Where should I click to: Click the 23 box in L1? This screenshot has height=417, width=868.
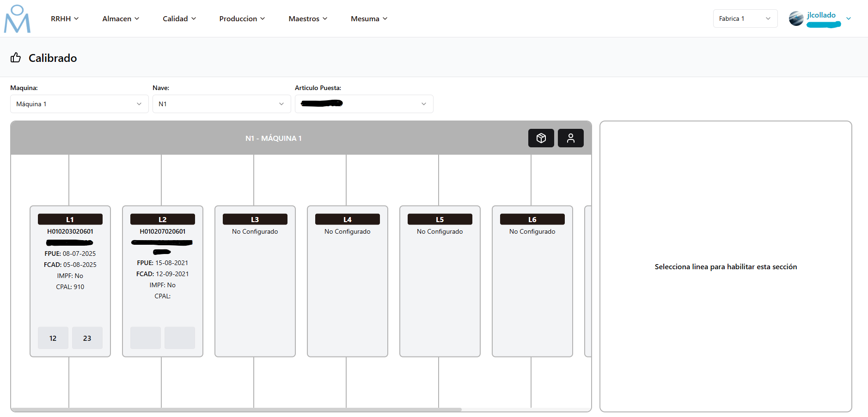87,338
